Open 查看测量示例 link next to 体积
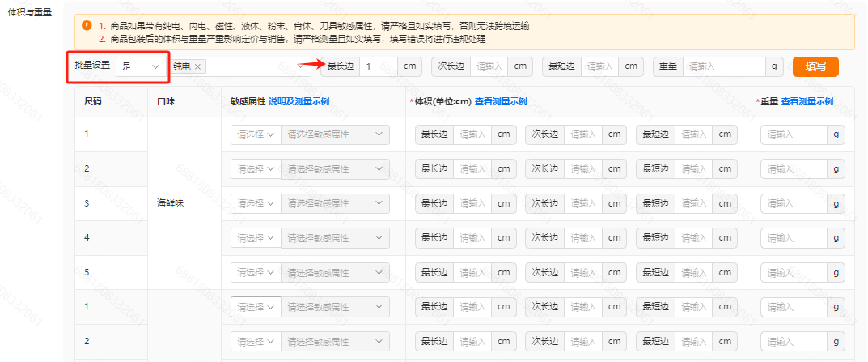Screen dimensions: 868x362 pos(501,102)
